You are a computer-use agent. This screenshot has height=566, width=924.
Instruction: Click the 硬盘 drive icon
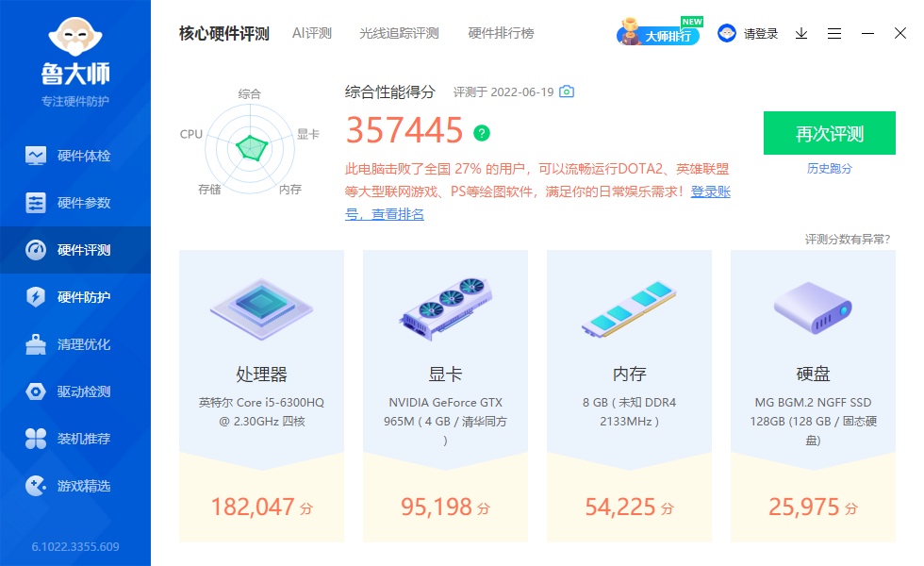point(813,308)
